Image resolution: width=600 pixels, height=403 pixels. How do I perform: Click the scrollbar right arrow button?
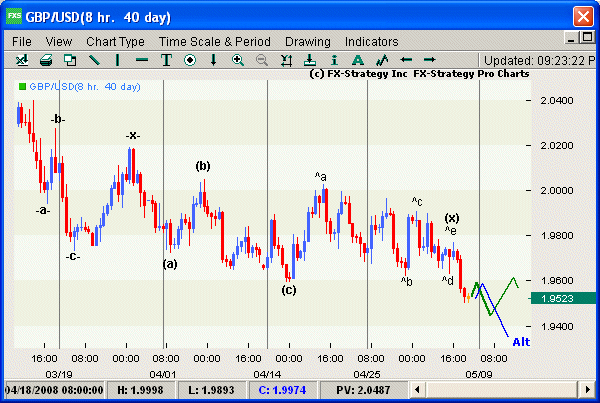pyautogui.click(x=587, y=390)
